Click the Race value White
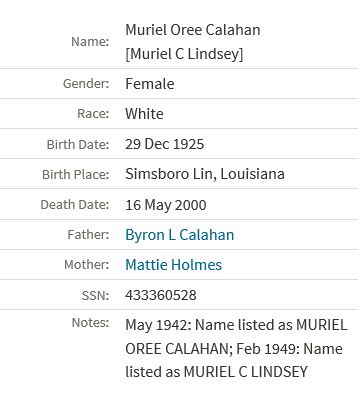The image size is (364, 393). [144, 114]
